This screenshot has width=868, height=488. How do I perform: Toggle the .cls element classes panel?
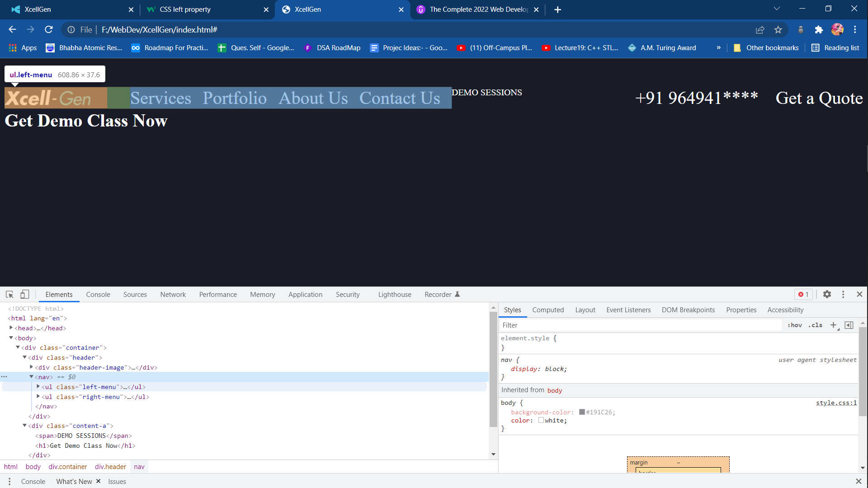(815, 325)
